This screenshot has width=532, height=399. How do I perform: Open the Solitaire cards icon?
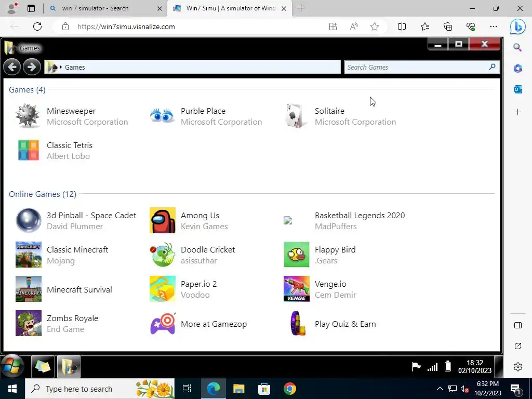point(295,116)
